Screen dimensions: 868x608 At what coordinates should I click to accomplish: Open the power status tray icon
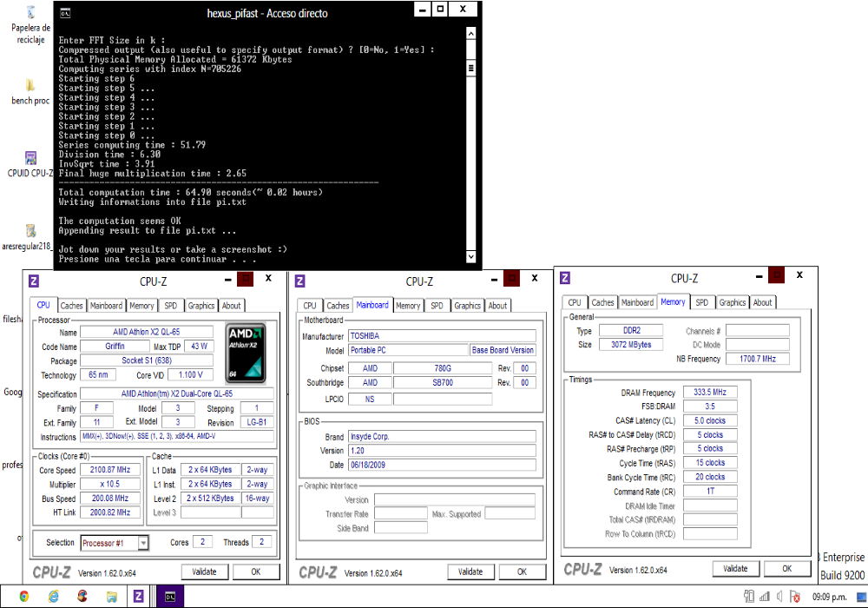749,597
